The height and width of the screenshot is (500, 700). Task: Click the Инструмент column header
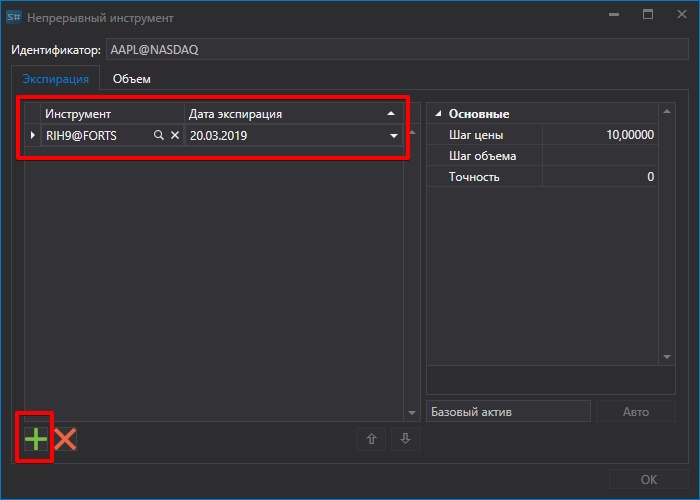[x=112, y=114]
